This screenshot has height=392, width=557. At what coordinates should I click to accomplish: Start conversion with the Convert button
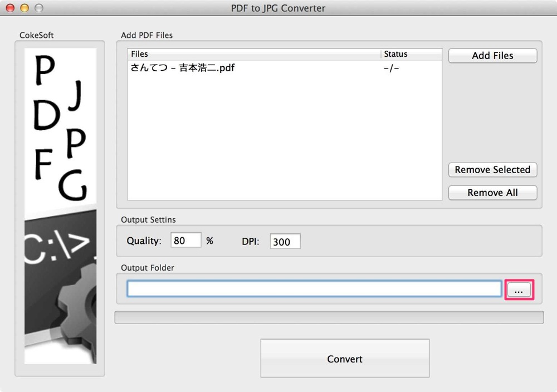coord(345,358)
